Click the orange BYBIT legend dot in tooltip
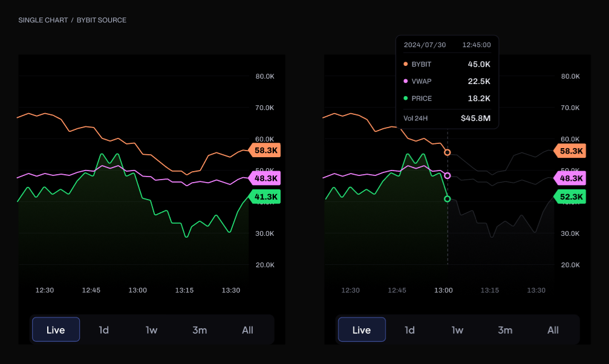 (x=405, y=64)
